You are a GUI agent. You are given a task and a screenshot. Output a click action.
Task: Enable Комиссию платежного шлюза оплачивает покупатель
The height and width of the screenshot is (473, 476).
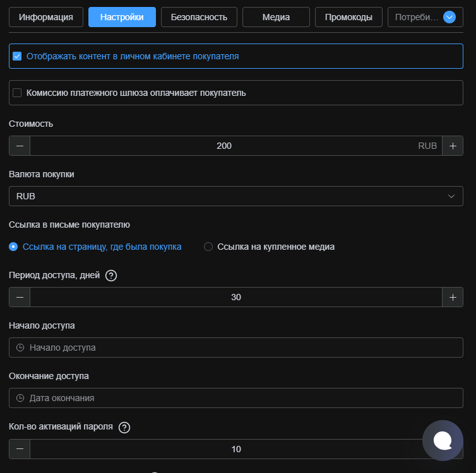pos(17,93)
